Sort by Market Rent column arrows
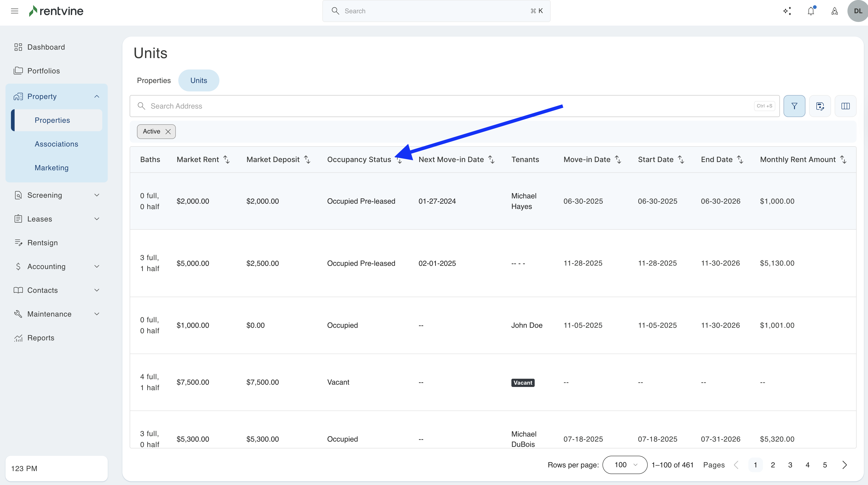Screen dimensions: 868x485 click(x=226, y=160)
